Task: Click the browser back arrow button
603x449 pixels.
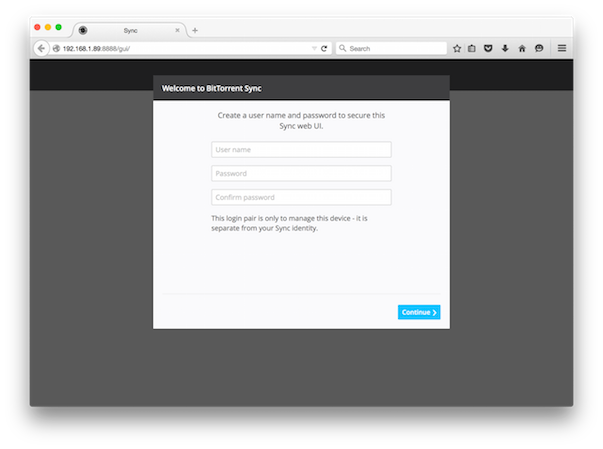Action: [x=41, y=48]
